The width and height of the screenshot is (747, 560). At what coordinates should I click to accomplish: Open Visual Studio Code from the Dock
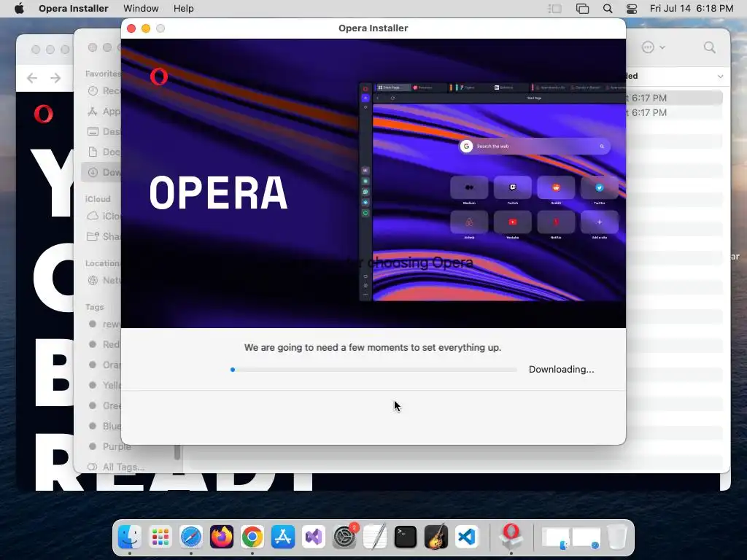[x=467, y=537]
